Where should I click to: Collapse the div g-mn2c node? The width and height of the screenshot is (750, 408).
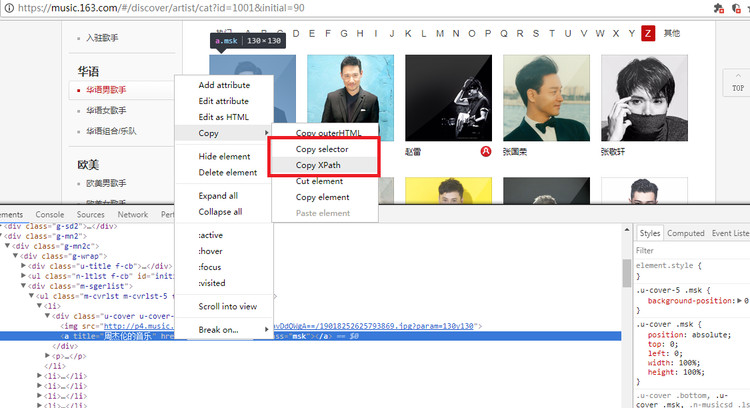coord(7,246)
